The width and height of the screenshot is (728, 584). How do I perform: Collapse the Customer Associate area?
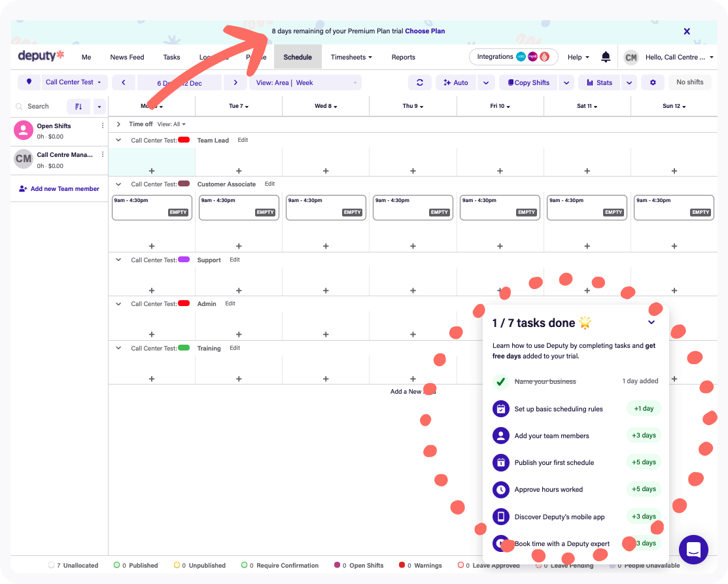pyautogui.click(x=118, y=184)
